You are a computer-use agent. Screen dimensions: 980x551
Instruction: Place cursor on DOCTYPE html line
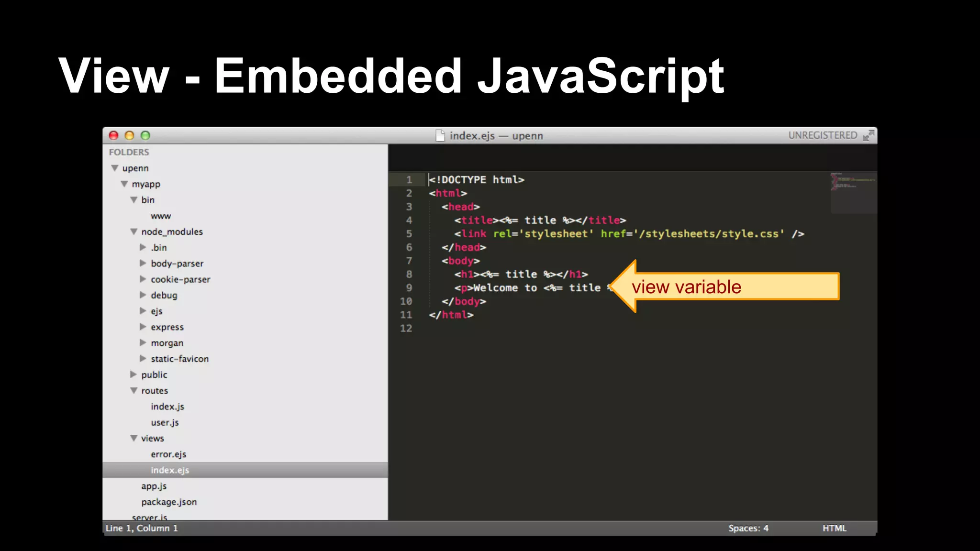477,180
